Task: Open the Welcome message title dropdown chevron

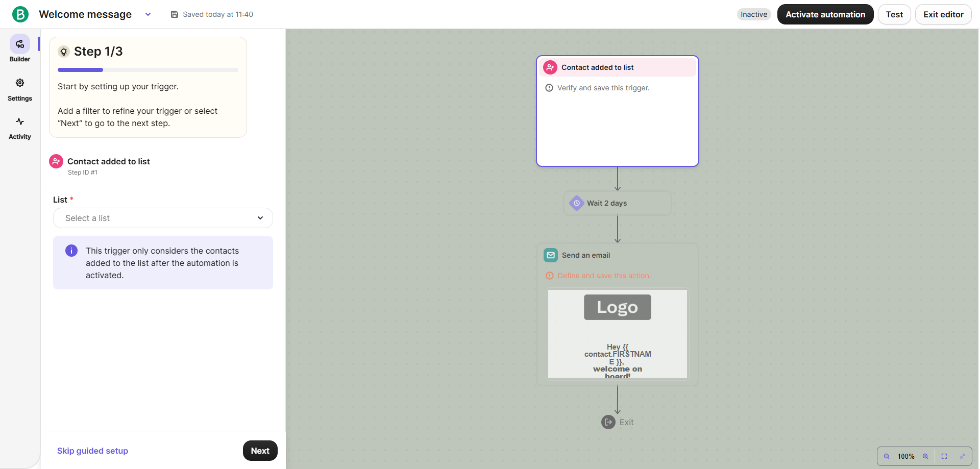Action: coord(148,14)
